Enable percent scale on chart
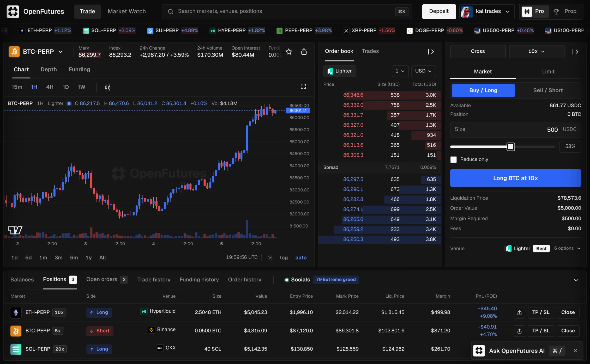 (270, 258)
